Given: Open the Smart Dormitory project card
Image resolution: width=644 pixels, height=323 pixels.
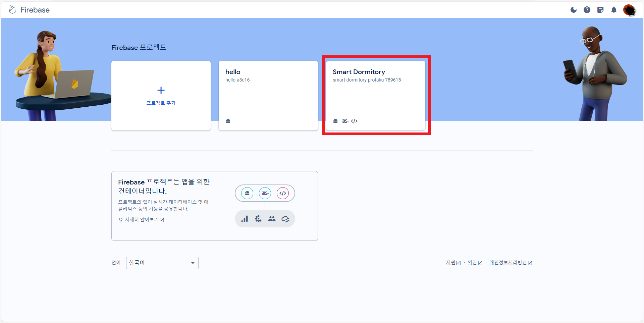Looking at the screenshot, I should pos(376,96).
